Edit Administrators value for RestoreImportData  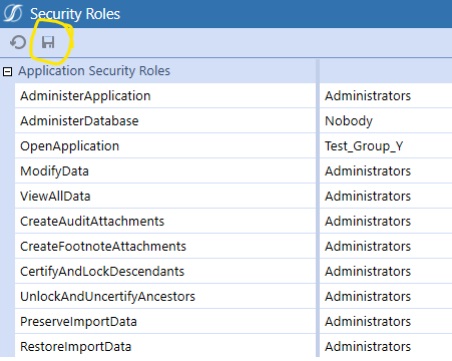click(x=386, y=346)
